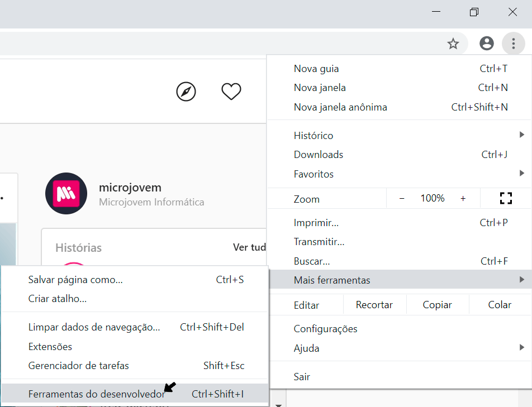Image resolution: width=532 pixels, height=407 pixels.
Task: Restore down the Chrome window
Action: (x=474, y=12)
